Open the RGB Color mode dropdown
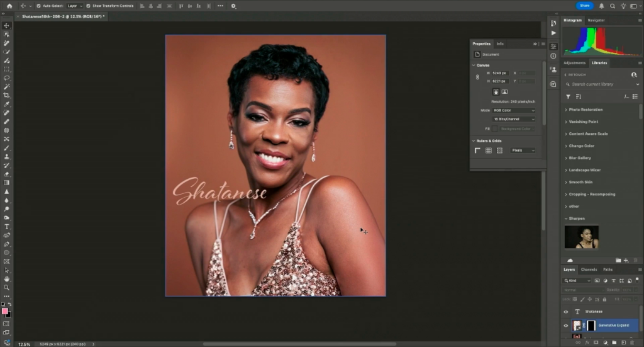The height and width of the screenshot is (347, 644). point(514,110)
